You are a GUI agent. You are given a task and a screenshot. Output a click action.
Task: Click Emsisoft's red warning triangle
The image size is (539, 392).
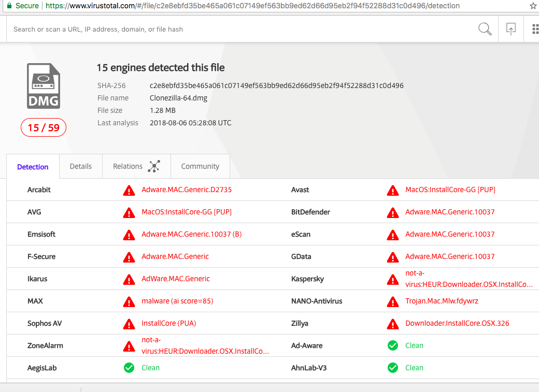click(129, 235)
